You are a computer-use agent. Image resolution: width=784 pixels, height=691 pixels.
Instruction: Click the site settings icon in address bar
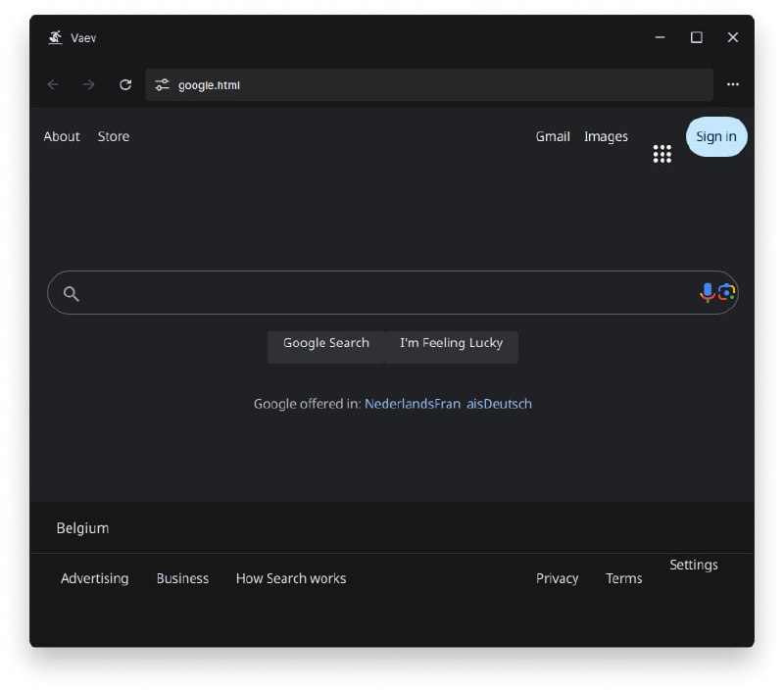click(163, 85)
